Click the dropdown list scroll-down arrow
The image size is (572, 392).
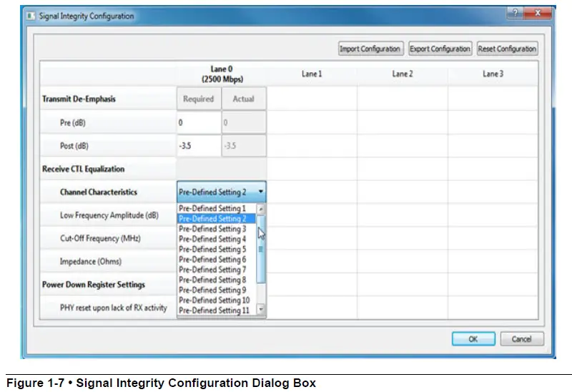tap(261, 309)
